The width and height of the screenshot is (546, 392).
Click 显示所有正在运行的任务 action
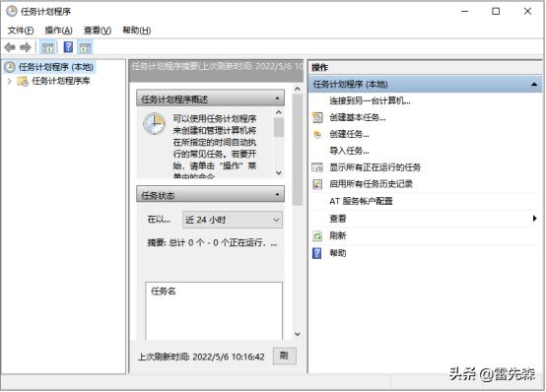coord(375,167)
